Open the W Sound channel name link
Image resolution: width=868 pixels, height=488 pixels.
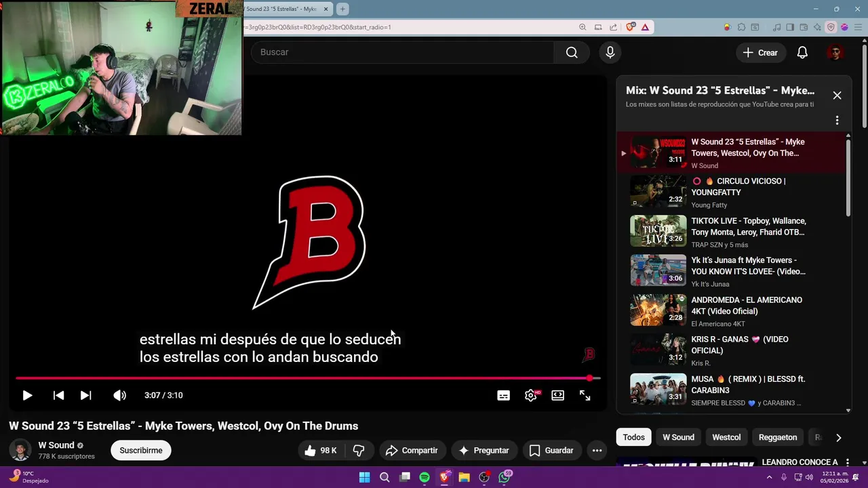coord(56,445)
